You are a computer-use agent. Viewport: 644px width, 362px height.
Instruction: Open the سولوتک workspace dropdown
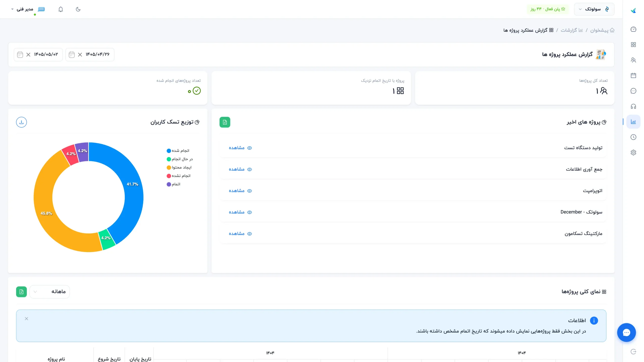(x=594, y=9)
